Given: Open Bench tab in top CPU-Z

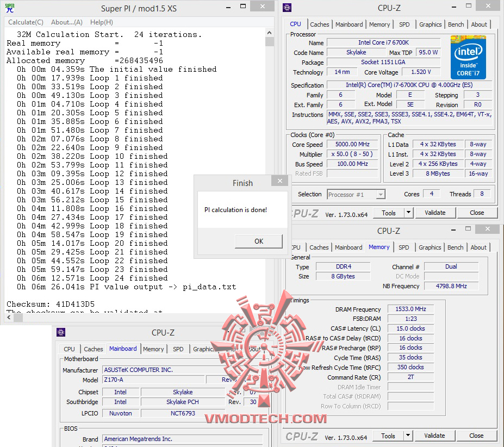Looking at the screenshot, I should (456, 24).
